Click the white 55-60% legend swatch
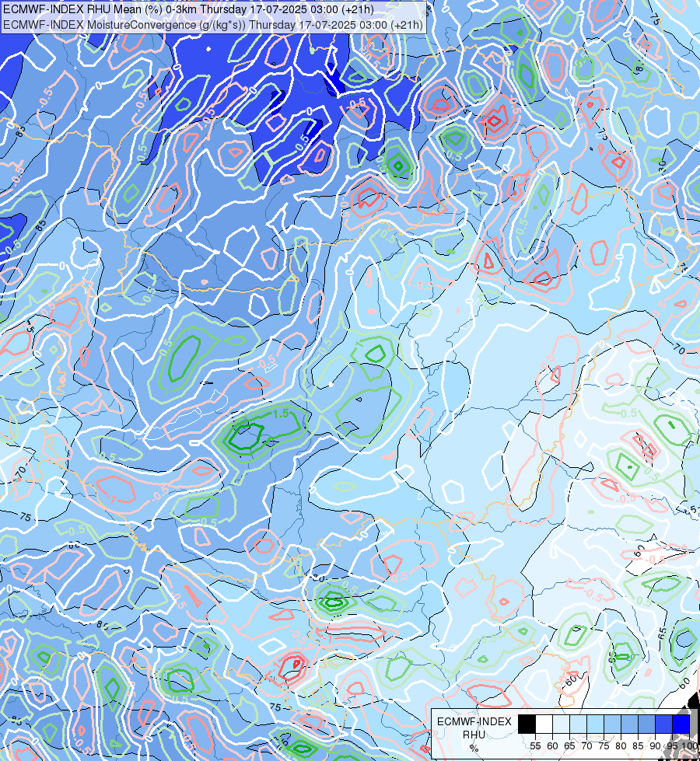Image resolution: width=700 pixels, height=761 pixels. pos(544,724)
